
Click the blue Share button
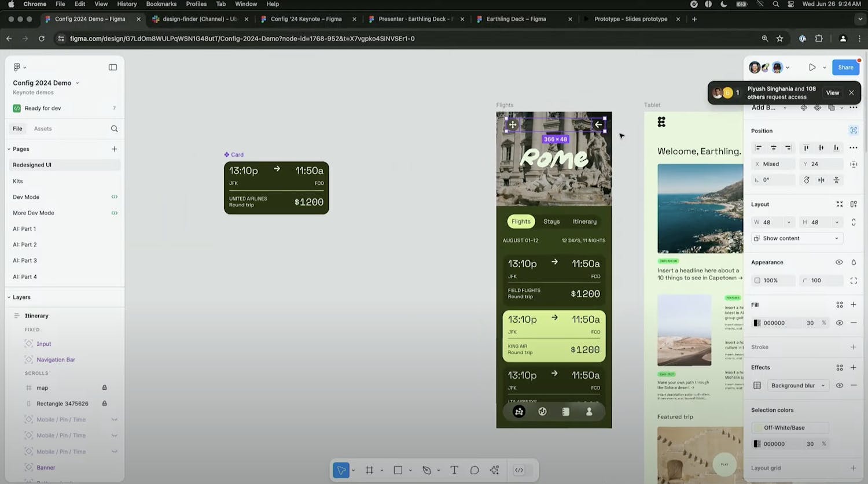(x=845, y=67)
